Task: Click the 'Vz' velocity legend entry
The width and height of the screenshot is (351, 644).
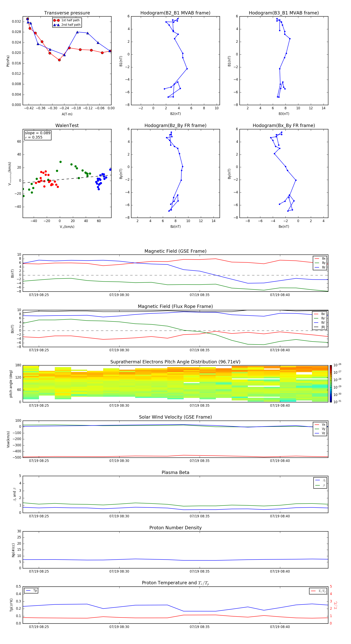Action: (x=320, y=433)
